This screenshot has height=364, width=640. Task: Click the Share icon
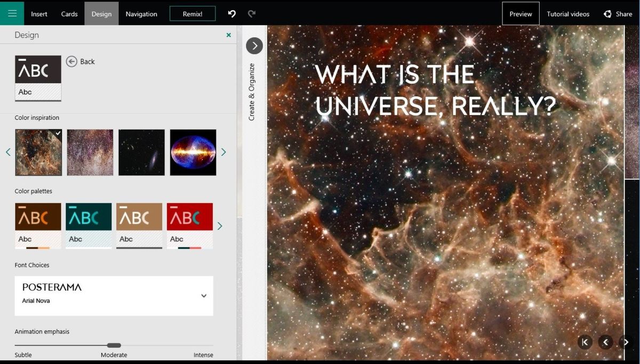(607, 14)
